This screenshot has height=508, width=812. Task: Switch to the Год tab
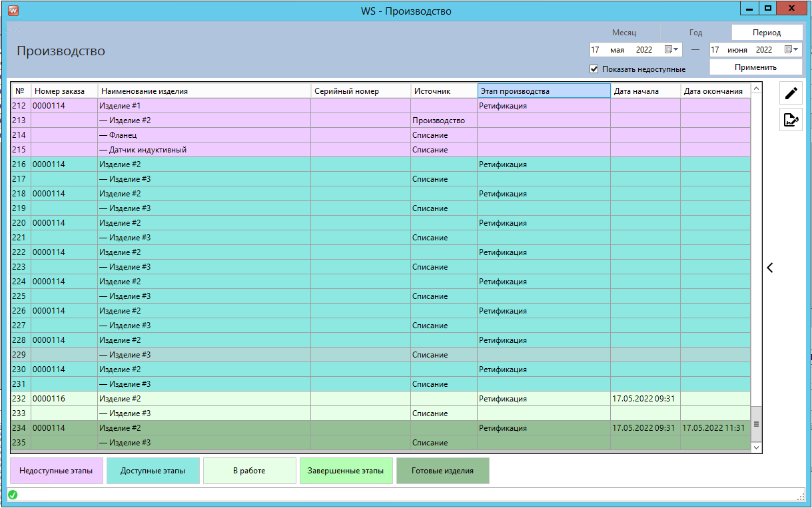695,32
